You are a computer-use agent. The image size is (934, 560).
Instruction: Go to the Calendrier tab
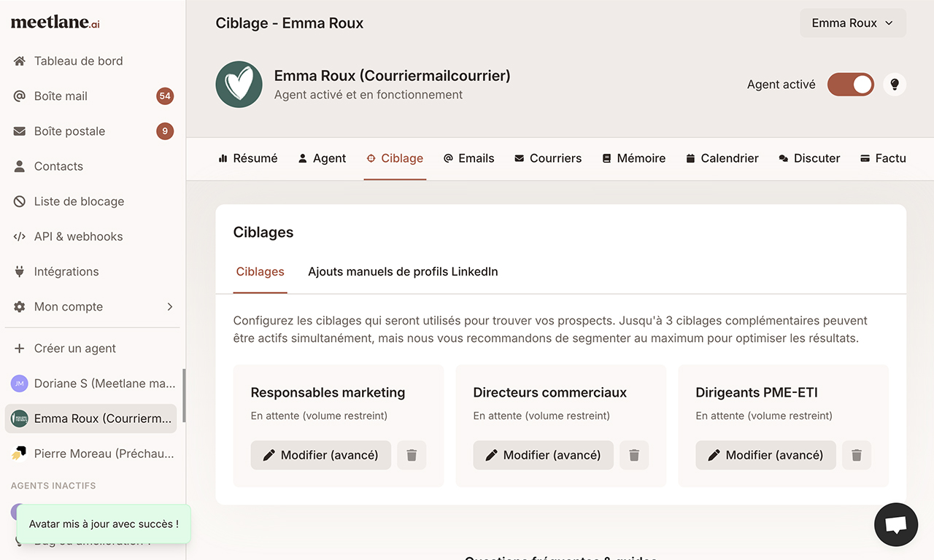coord(722,157)
